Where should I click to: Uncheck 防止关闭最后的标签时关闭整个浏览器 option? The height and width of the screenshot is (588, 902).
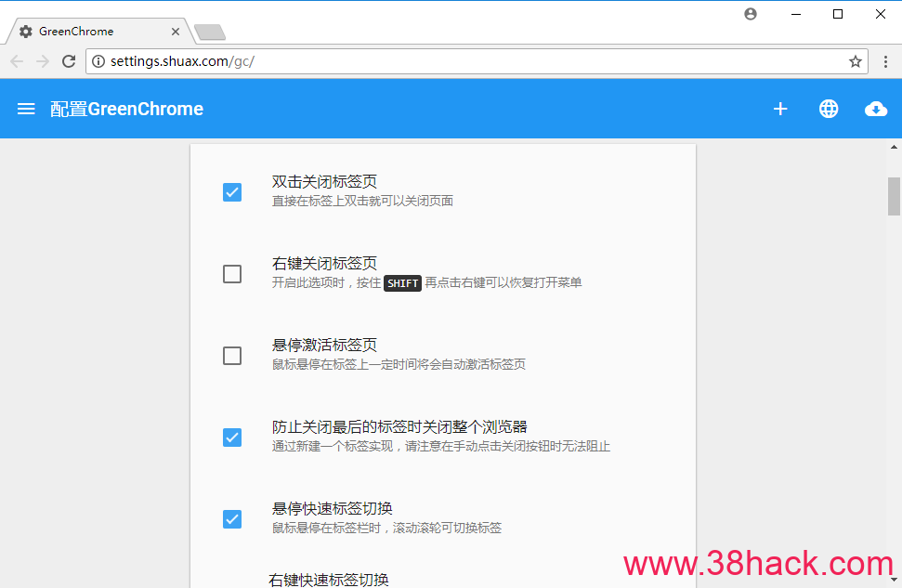232,438
